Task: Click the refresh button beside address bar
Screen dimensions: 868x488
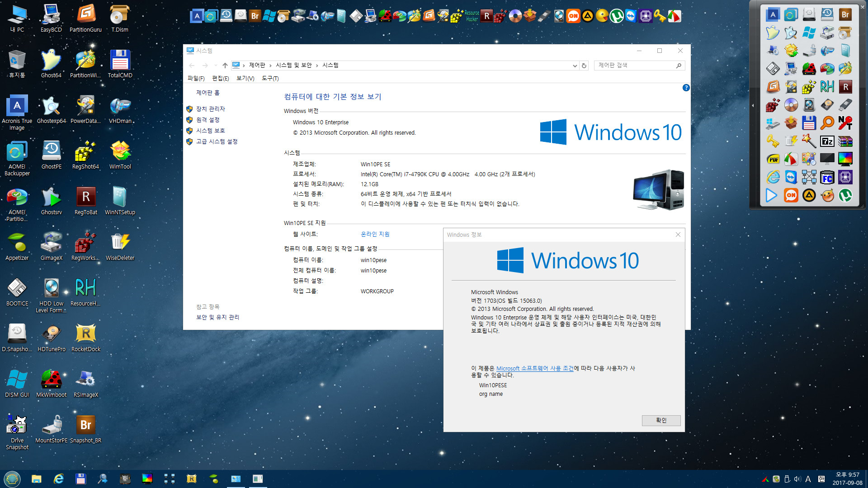Action: click(x=584, y=66)
